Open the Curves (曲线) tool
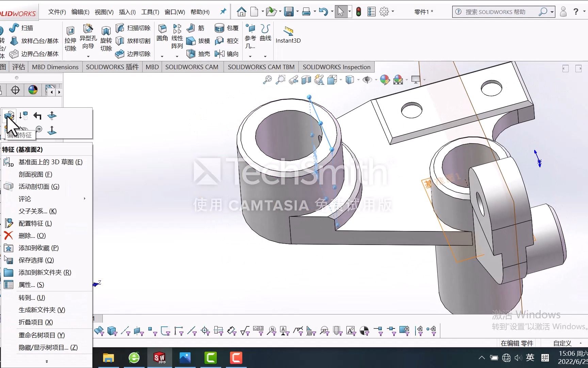588x368 pixels. click(265, 33)
